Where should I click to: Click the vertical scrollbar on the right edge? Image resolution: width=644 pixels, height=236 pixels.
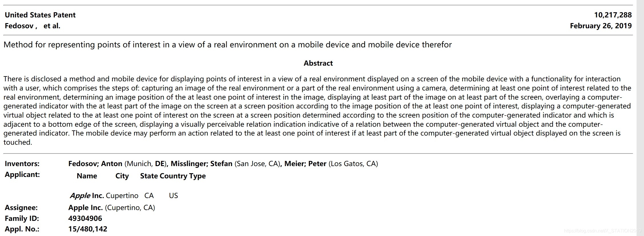click(640, 114)
